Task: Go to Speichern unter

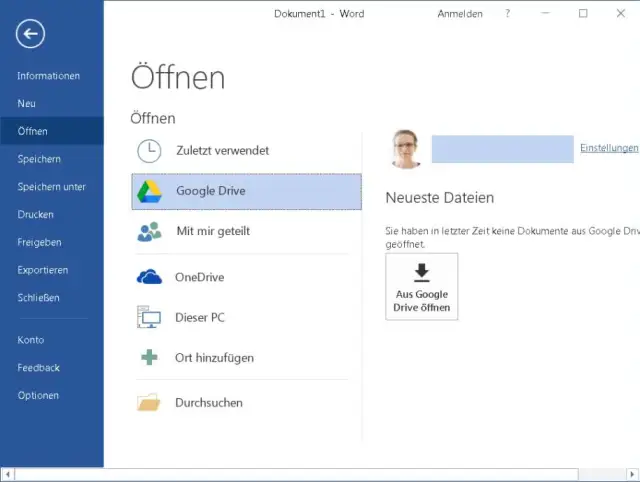Action: click(x=51, y=187)
